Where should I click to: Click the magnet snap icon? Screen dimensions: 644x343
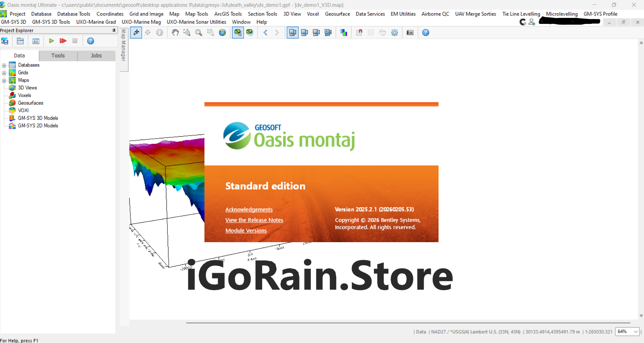click(359, 33)
